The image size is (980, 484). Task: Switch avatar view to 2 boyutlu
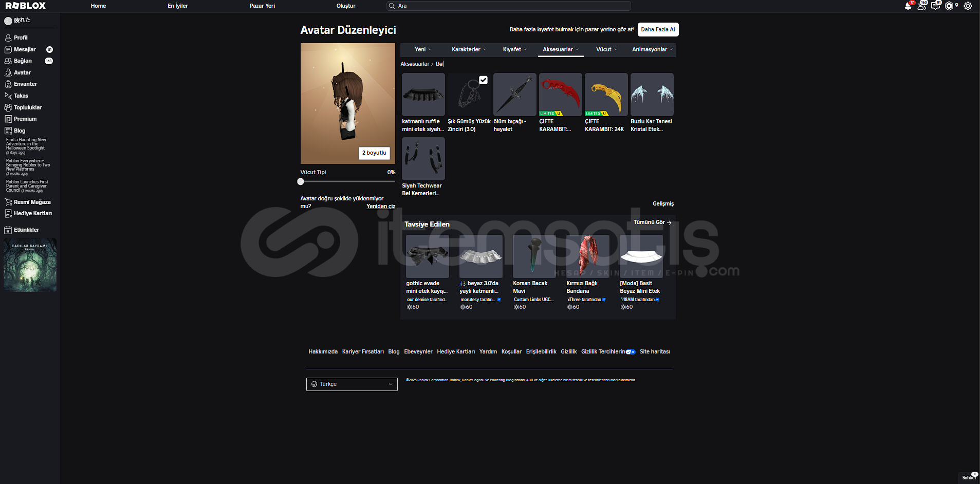click(x=374, y=153)
